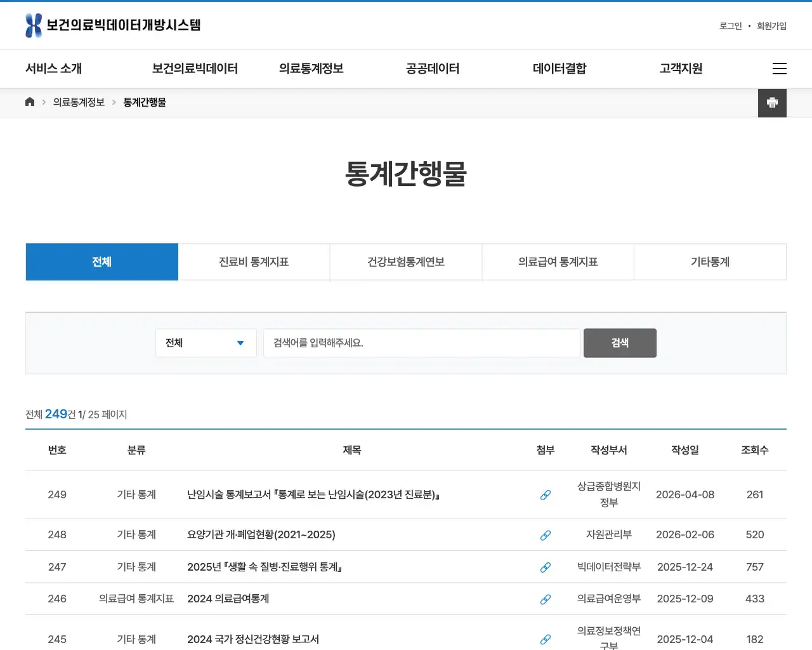Viewport: 812px width, 650px height.
Task: Click date cell 2025-12-24
Action: click(x=685, y=567)
